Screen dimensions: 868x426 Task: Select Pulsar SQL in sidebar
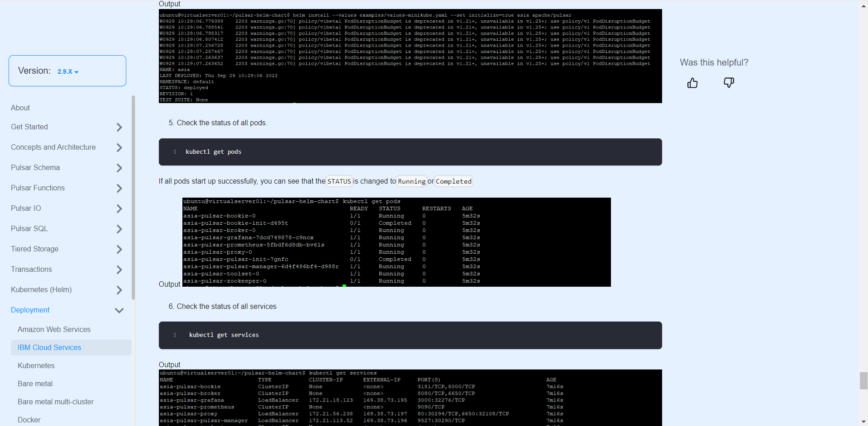pos(29,228)
